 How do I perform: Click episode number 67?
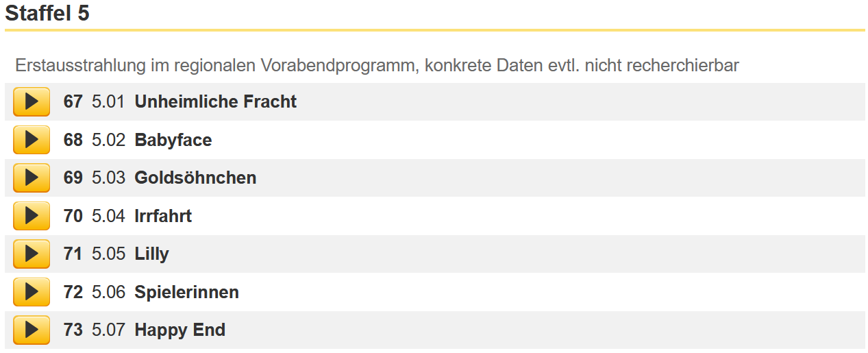point(73,102)
